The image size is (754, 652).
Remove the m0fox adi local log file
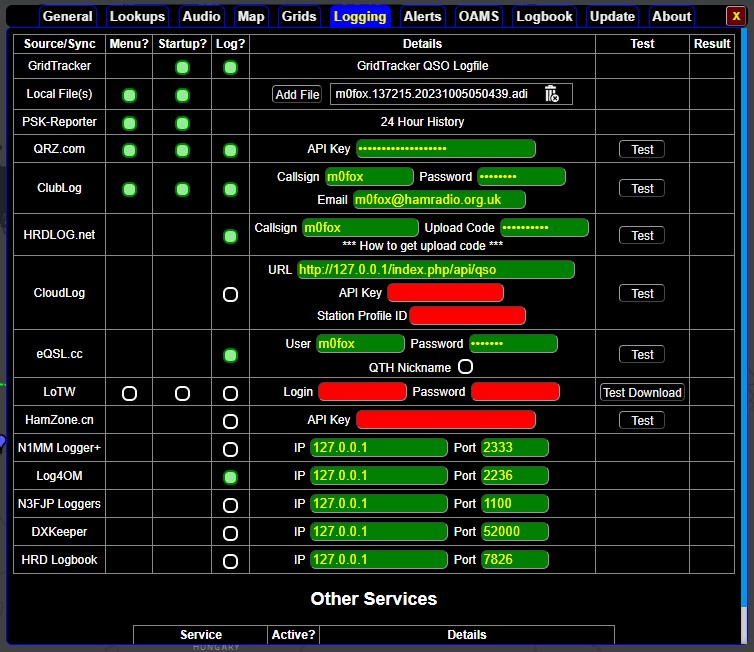click(x=551, y=94)
